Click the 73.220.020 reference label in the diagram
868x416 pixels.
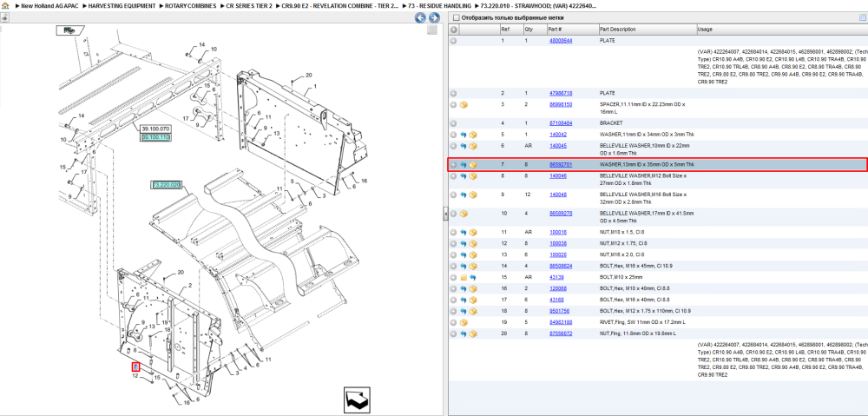pyautogui.click(x=166, y=184)
